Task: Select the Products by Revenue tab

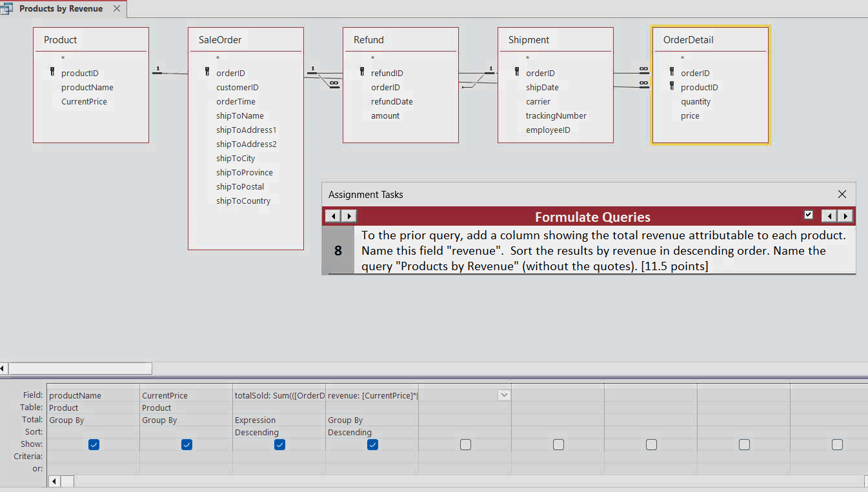Action: [x=61, y=8]
